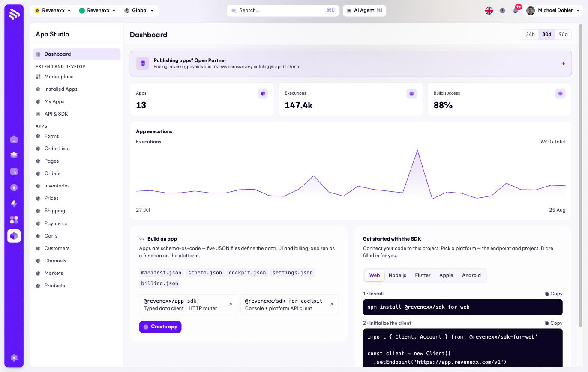Copy the npm install command

tap(553, 294)
